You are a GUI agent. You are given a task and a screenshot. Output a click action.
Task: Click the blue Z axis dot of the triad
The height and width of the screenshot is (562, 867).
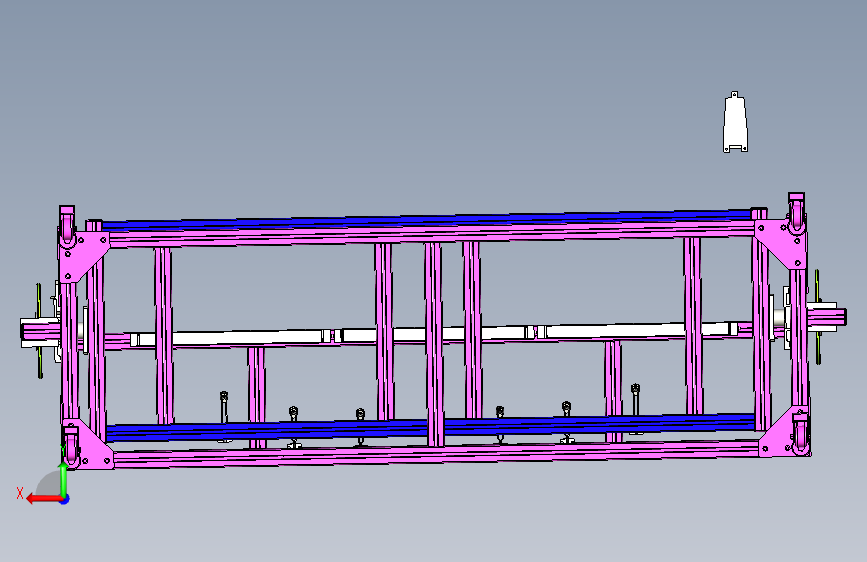(65, 499)
